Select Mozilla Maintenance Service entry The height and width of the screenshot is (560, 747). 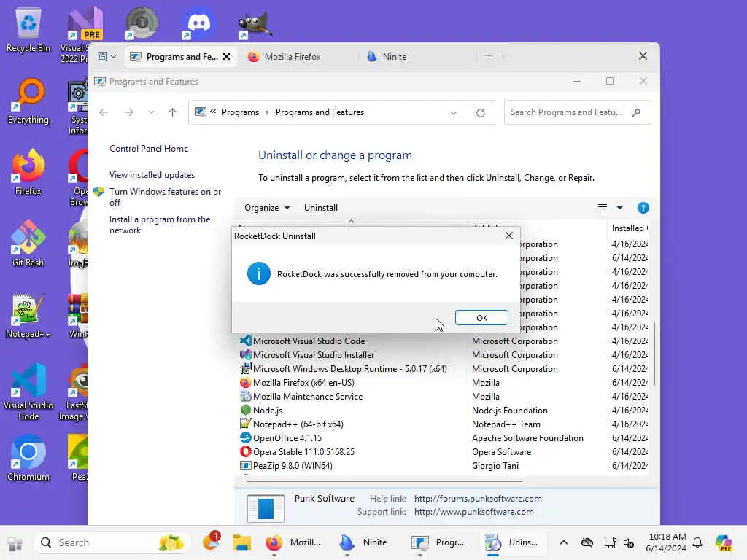308,396
